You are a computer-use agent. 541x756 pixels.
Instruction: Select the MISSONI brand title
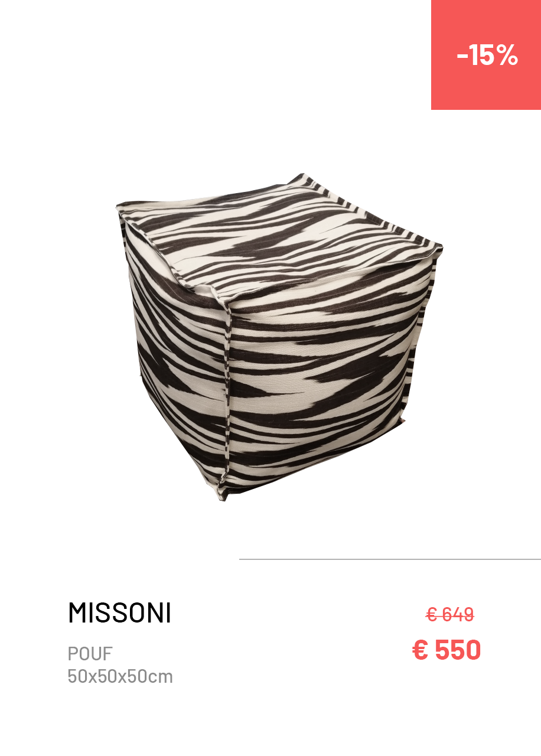(119, 613)
